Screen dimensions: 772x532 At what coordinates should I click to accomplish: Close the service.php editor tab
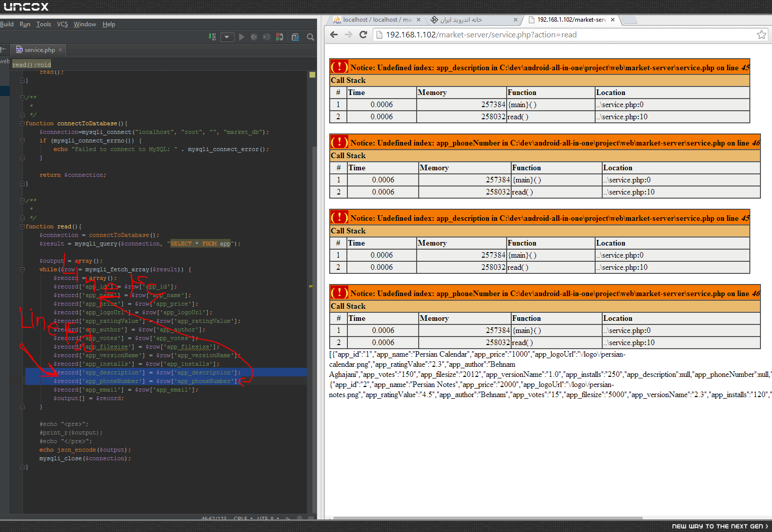click(x=60, y=50)
